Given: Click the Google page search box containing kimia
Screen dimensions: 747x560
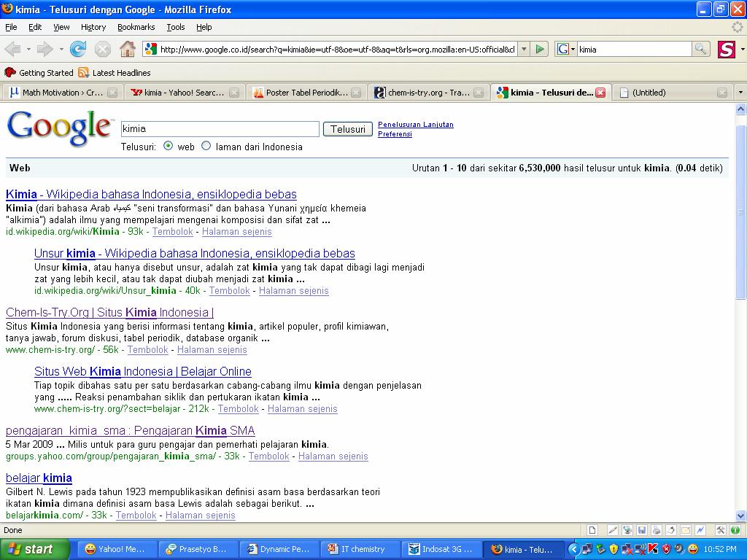Looking at the screenshot, I should point(220,129).
